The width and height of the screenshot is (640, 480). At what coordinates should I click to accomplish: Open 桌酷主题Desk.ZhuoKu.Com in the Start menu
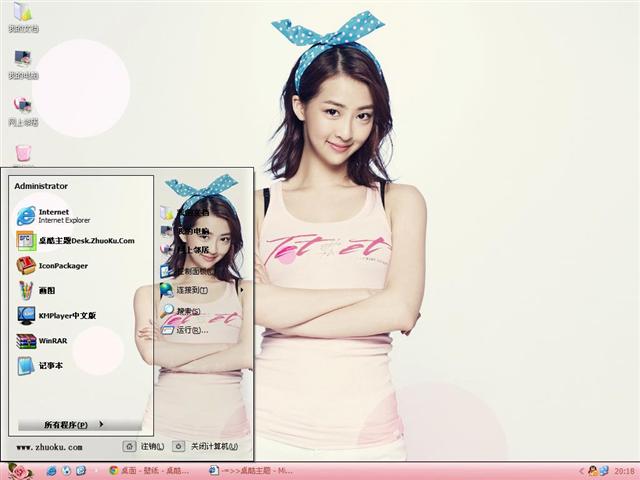click(x=76, y=241)
